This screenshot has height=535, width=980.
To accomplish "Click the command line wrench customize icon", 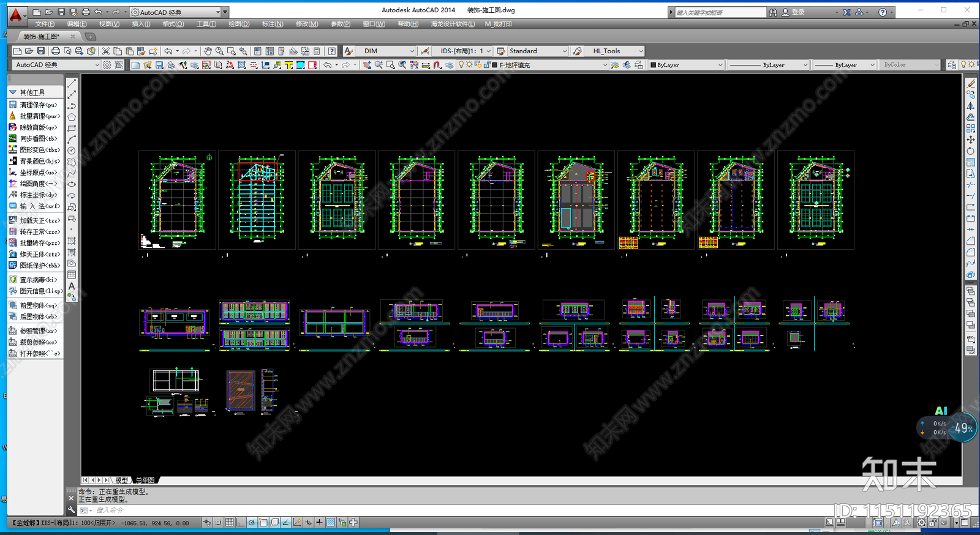I will click(x=72, y=510).
